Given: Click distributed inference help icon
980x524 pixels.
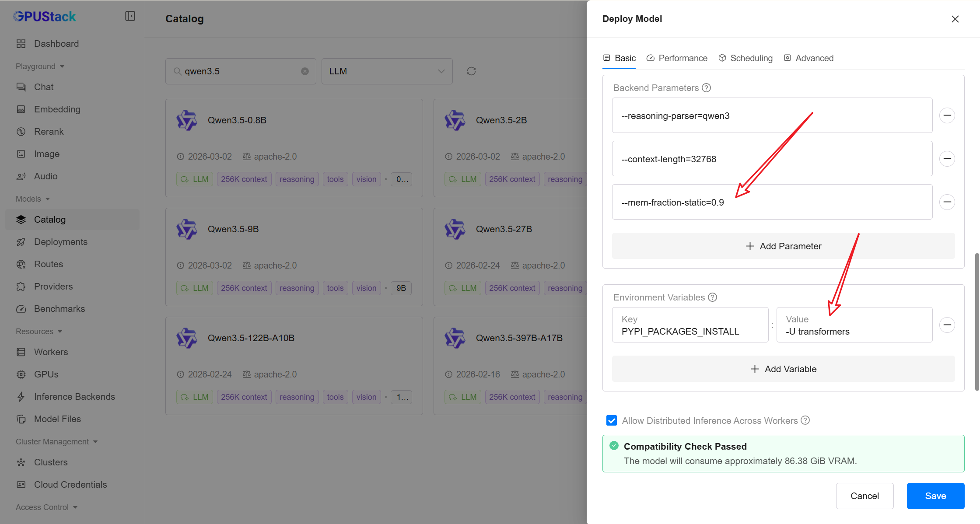Looking at the screenshot, I should (805, 420).
